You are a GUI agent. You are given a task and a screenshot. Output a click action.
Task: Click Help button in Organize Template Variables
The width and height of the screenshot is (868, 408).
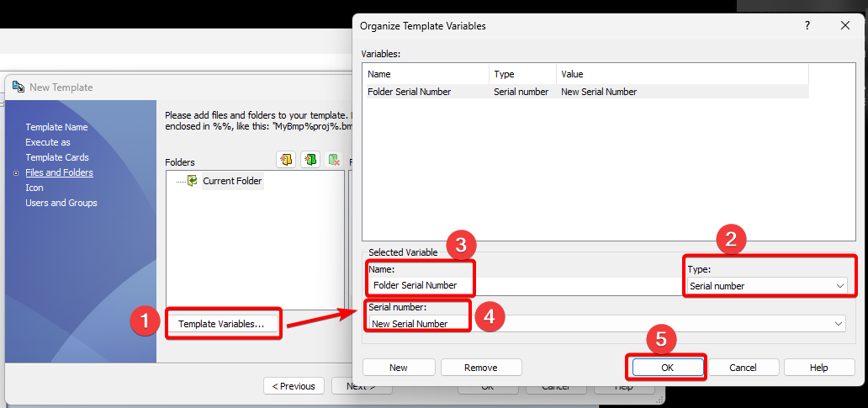tap(818, 368)
